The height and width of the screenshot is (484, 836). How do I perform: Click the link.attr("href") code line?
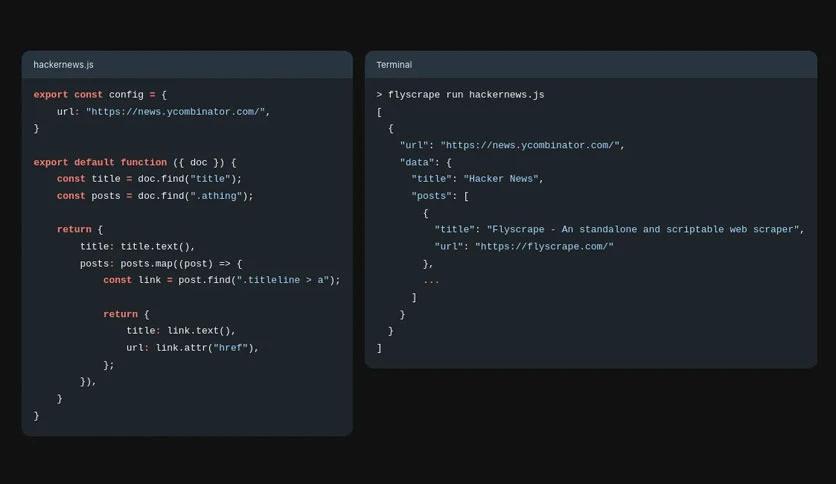pos(192,348)
